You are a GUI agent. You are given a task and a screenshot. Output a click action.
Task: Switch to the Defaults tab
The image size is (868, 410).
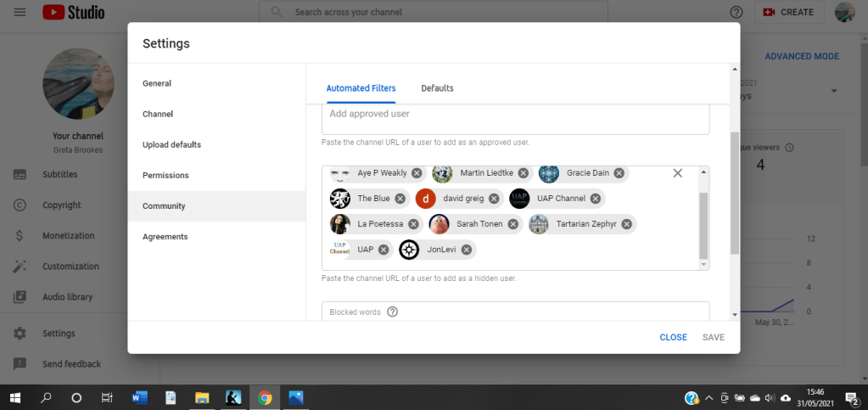[x=437, y=88]
